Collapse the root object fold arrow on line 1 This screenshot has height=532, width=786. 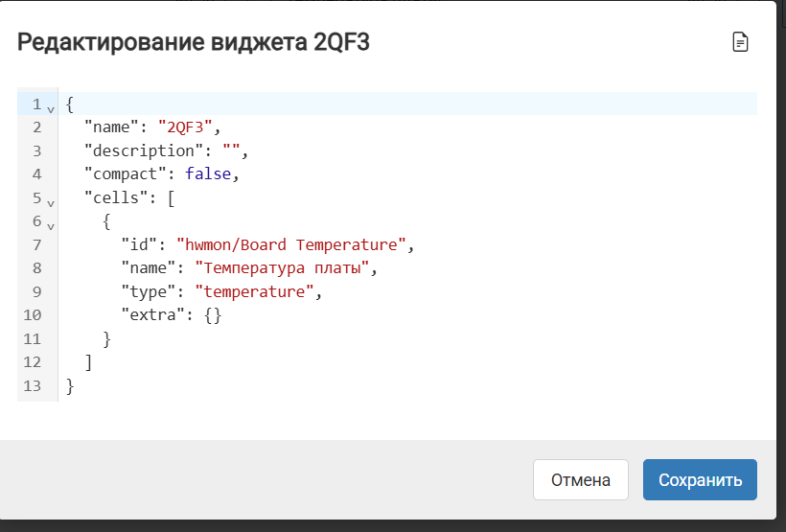[x=51, y=109]
